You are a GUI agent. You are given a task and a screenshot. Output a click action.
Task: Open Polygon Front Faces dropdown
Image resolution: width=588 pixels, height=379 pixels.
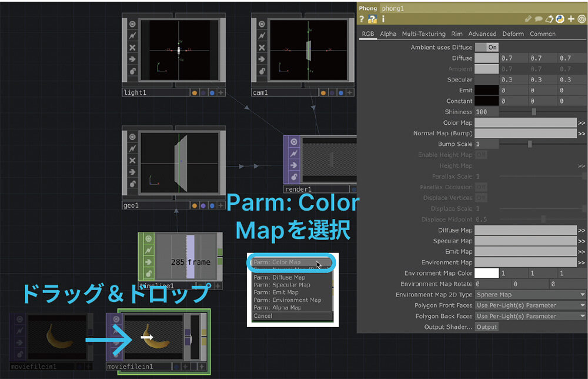pos(530,305)
